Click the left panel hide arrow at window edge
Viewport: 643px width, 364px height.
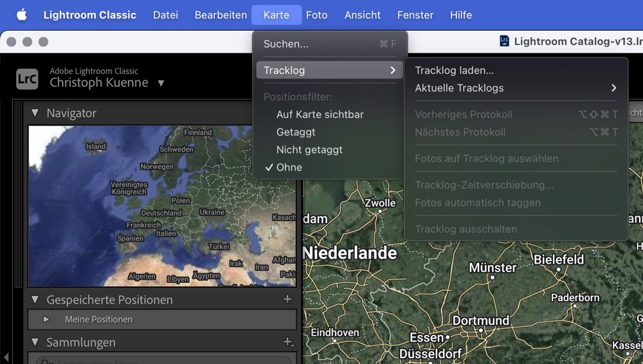tap(6, 356)
